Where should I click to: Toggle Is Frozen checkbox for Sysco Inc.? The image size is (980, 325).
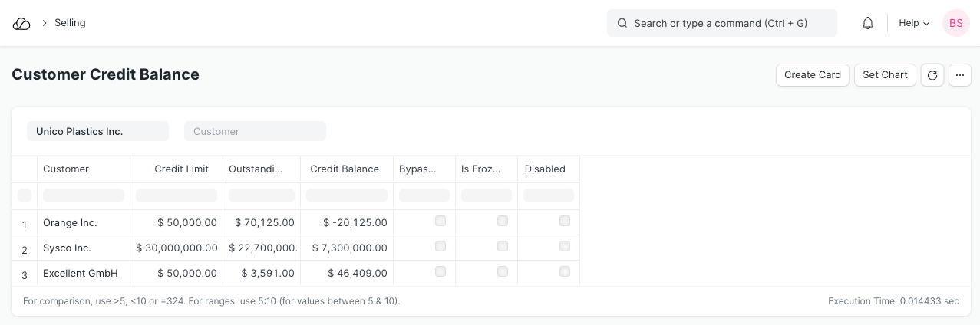[502, 247]
